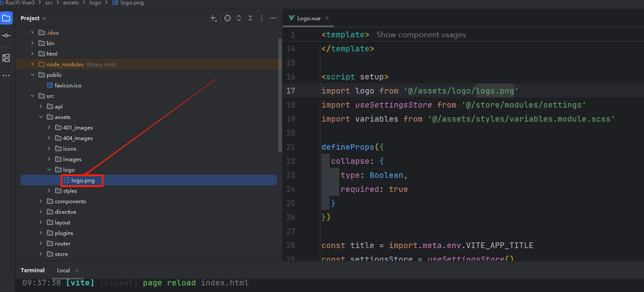Click the logo.png image file icon

click(x=67, y=180)
